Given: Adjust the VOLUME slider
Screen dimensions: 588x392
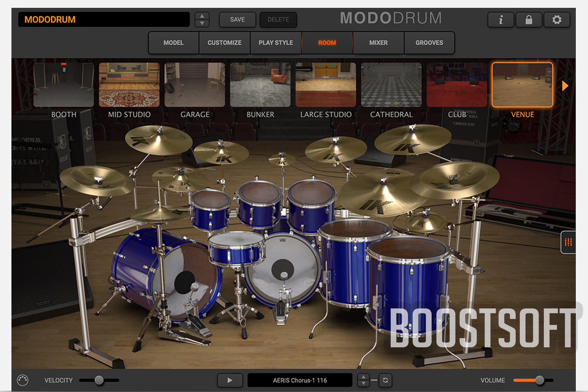Looking at the screenshot, I should click(x=533, y=380).
